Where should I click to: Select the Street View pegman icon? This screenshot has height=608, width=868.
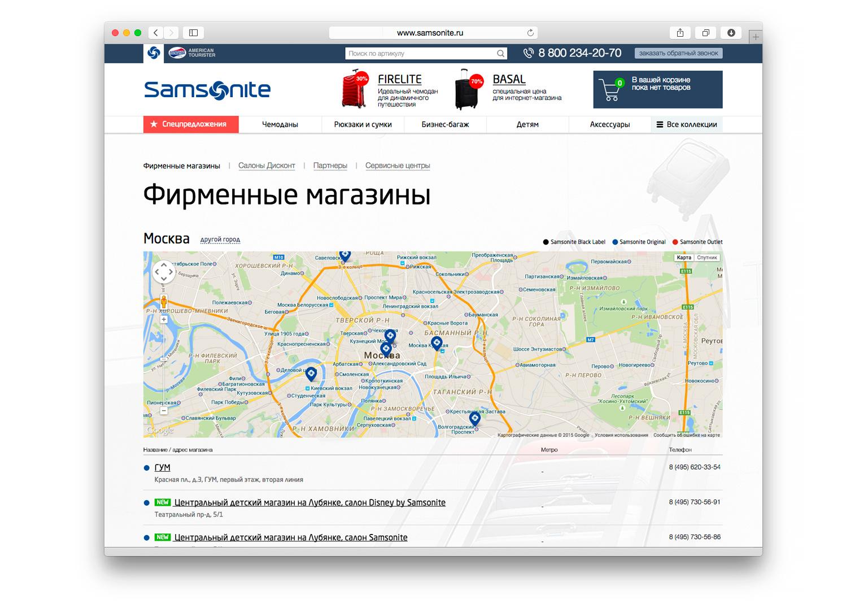tap(164, 302)
